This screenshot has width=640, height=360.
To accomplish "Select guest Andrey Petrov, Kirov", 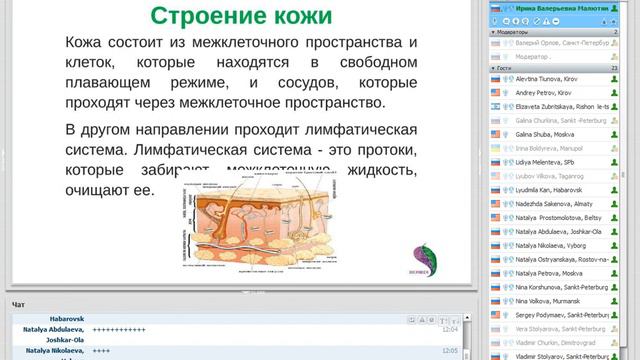I will pyautogui.click(x=554, y=93).
